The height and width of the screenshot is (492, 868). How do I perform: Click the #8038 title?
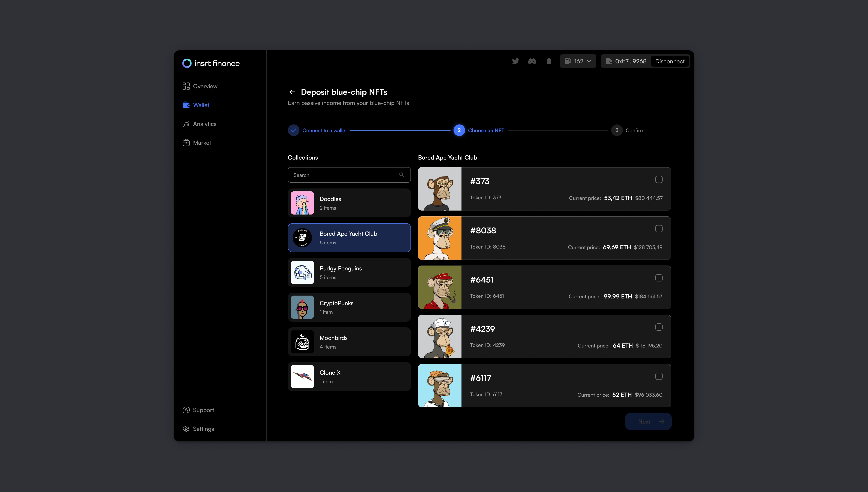click(483, 230)
